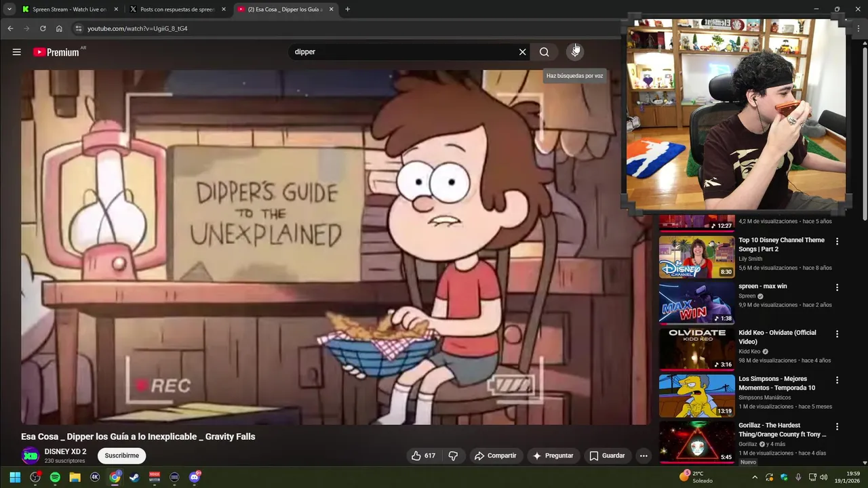Go to YouTube Premium home logo
The width and height of the screenshot is (868, 488).
pyautogui.click(x=56, y=52)
